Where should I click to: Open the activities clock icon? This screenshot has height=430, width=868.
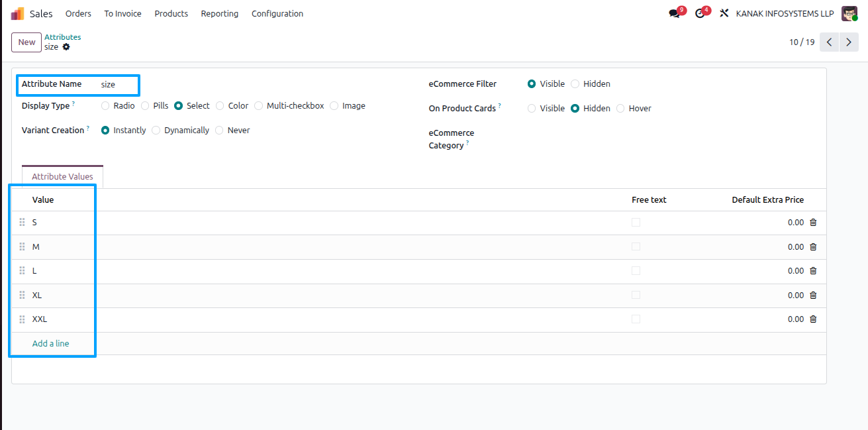point(700,13)
